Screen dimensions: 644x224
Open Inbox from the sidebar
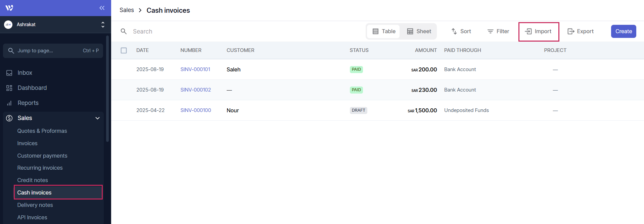pyautogui.click(x=25, y=73)
